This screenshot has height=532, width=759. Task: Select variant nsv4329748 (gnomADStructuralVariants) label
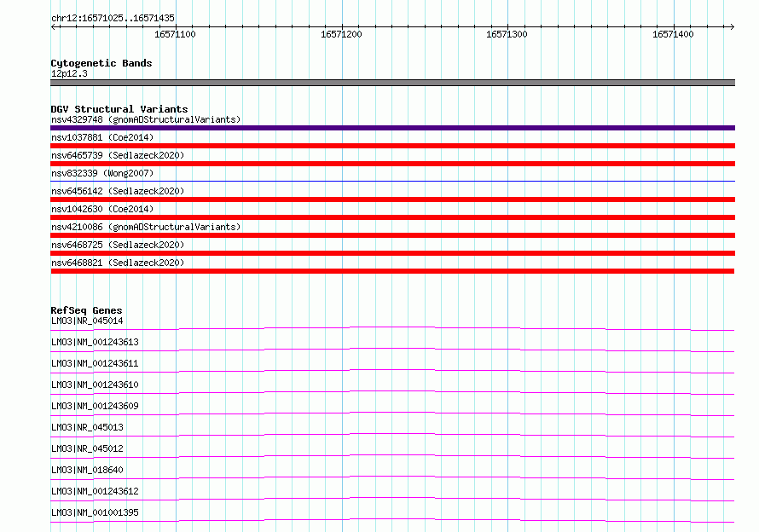[x=146, y=119]
